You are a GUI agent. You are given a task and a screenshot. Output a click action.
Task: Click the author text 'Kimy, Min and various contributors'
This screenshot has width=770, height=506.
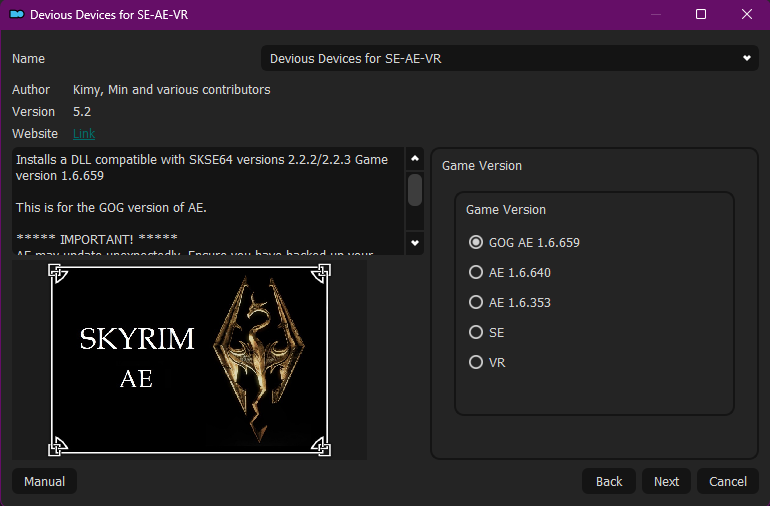171,89
